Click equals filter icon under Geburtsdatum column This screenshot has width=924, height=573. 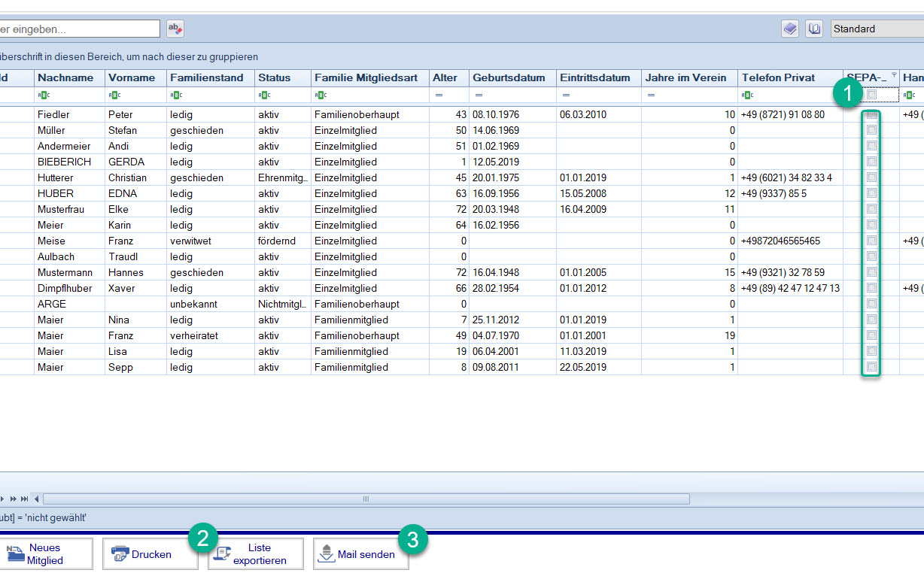coord(479,95)
